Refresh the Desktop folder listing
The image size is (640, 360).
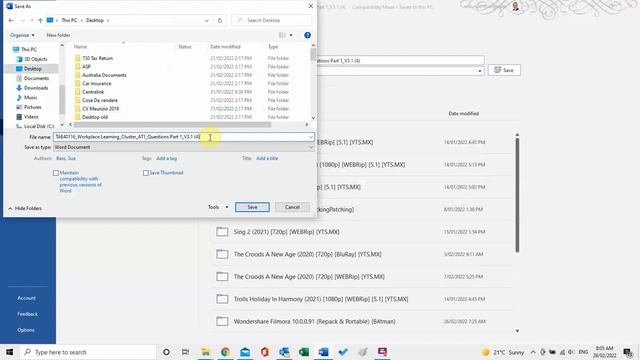point(220,20)
